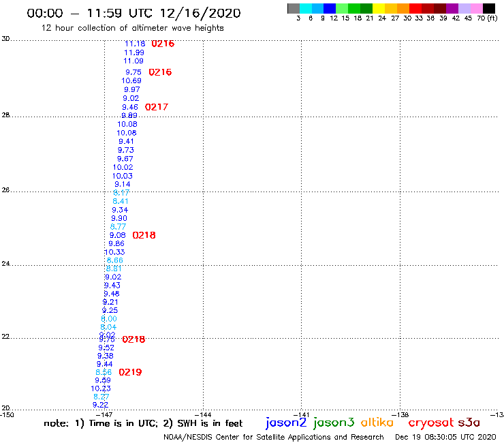Screen dimensions: 504x443
Task: Click subtitle '12 hour collection of altimeter wave heights'
Action: (132, 28)
